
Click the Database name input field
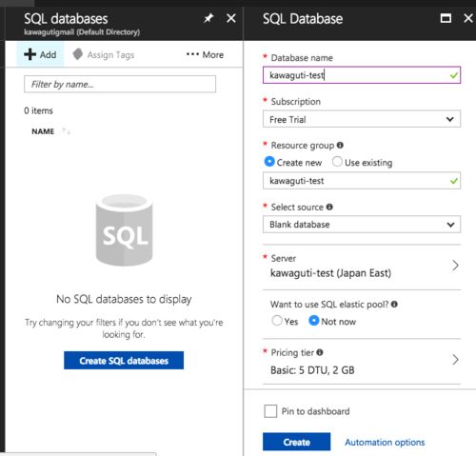(x=362, y=75)
